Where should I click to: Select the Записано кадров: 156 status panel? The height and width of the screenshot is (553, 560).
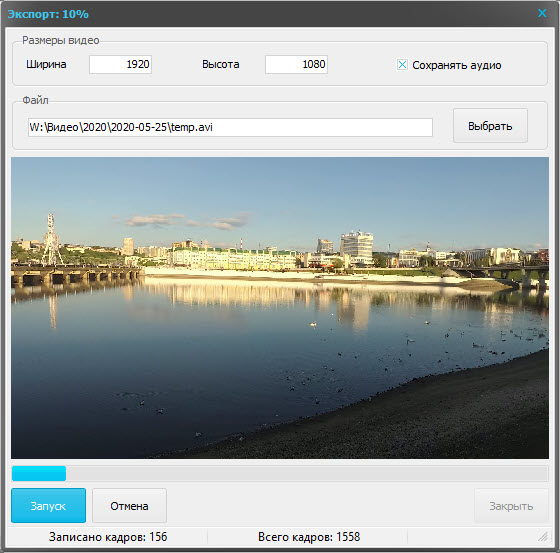pos(108,537)
